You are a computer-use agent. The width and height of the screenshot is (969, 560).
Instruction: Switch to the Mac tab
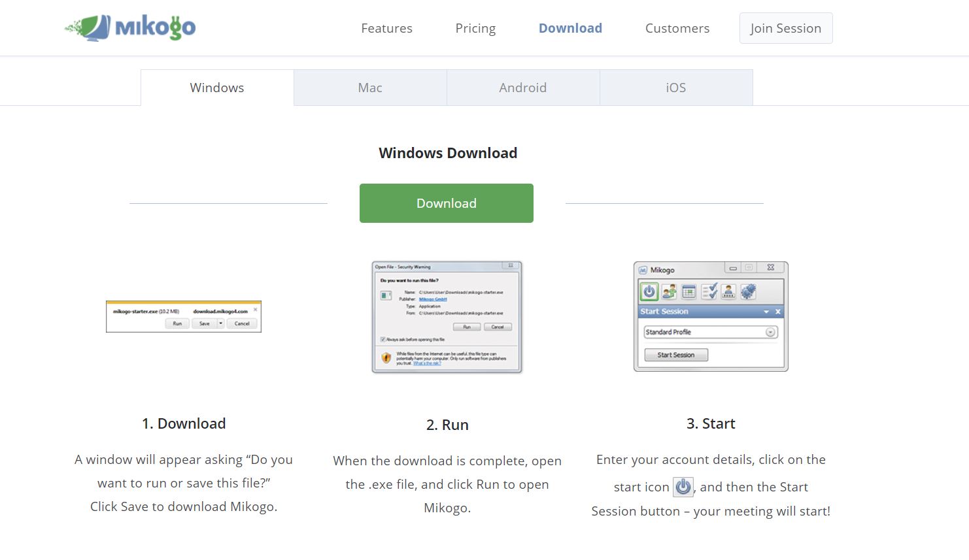(x=370, y=88)
